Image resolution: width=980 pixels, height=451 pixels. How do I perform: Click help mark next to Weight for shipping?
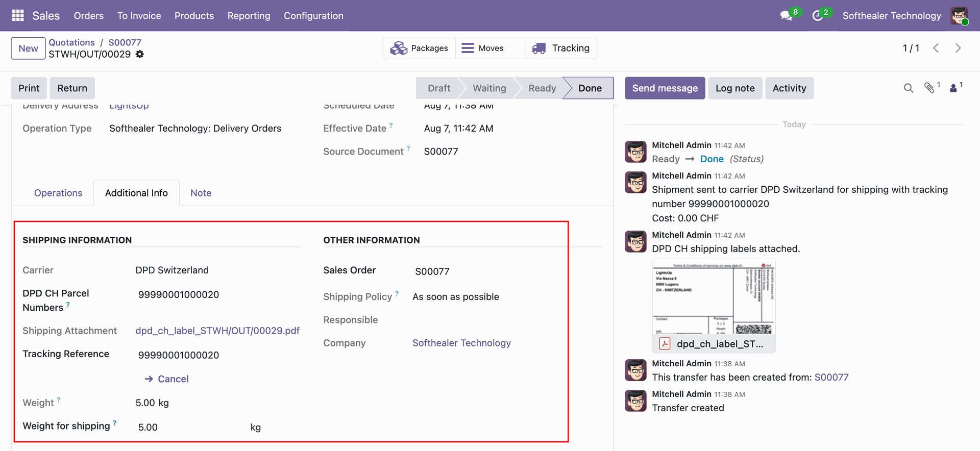[x=115, y=423]
